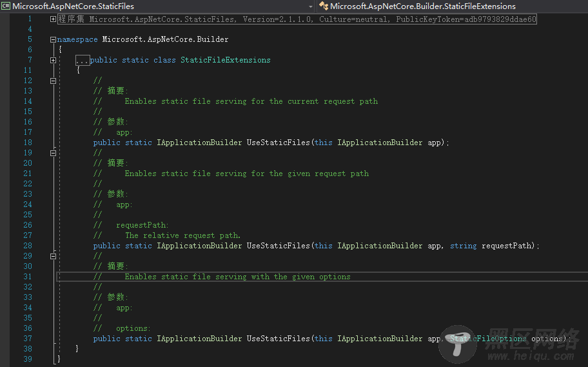Click 'this' keyword on line 28
The image size is (588, 367).
[324, 246]
